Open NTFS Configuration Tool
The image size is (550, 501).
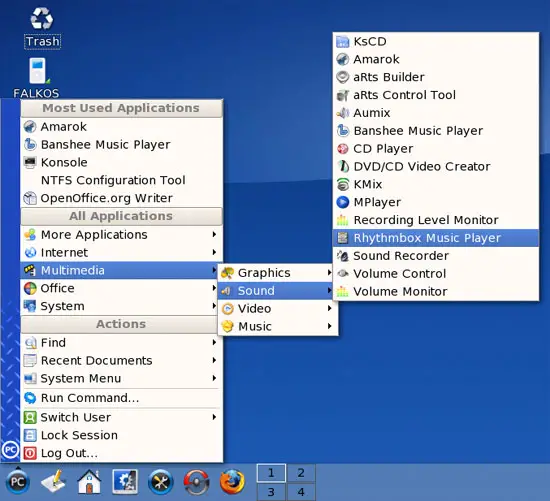tap(121, 180)
